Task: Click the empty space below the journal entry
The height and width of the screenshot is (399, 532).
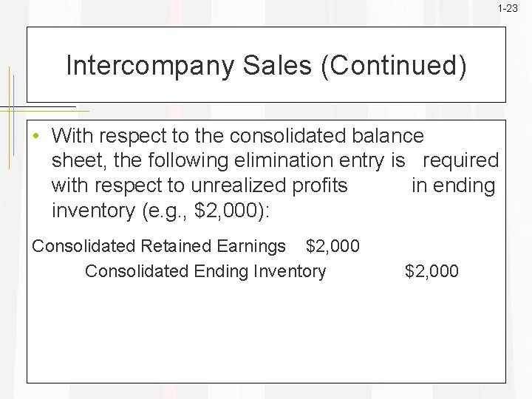Action: pos(266,332)
